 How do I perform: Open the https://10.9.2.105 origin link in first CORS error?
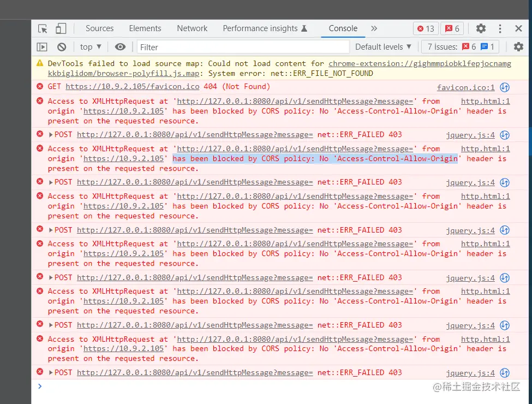pyautogui.click(x=123, y=111)
